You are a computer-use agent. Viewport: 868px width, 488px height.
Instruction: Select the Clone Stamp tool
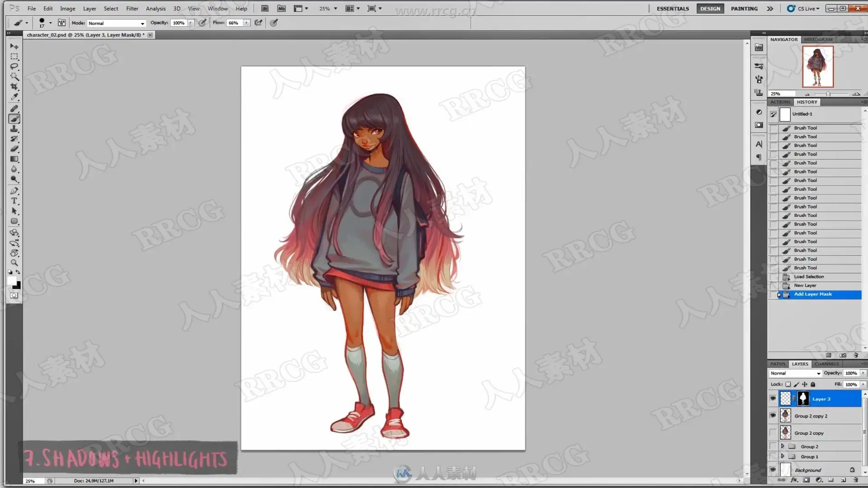pyautogui.click(x=14, y=129)
